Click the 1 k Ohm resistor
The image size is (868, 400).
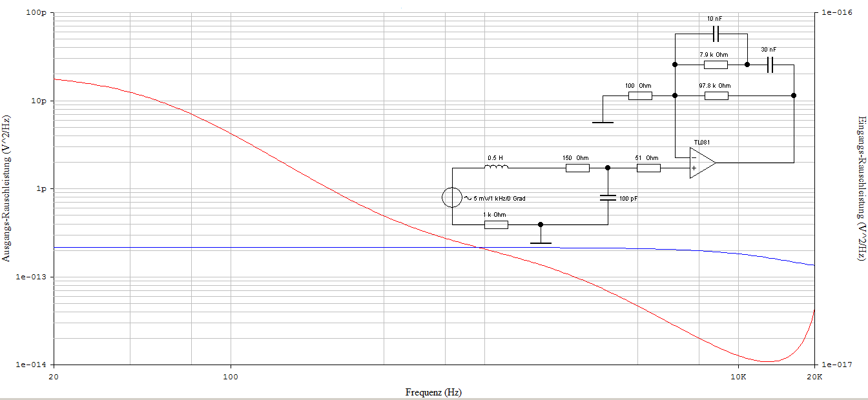coord(496,225)
